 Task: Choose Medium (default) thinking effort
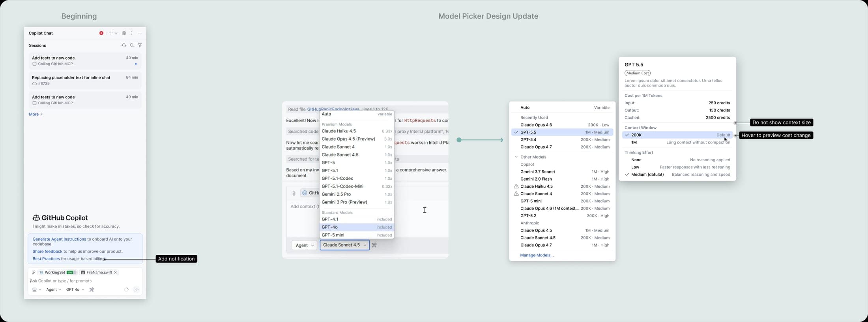(x=677, y=174)
